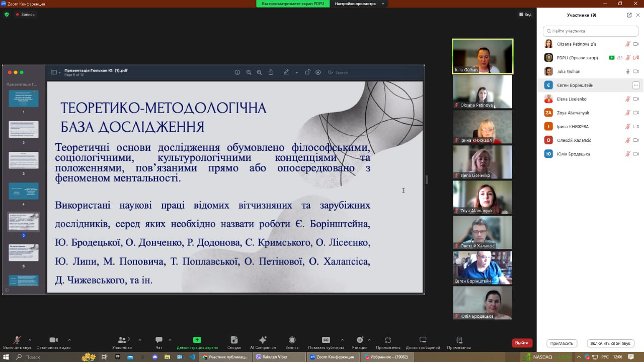Open the Chat panel icon

coord(159,340)
